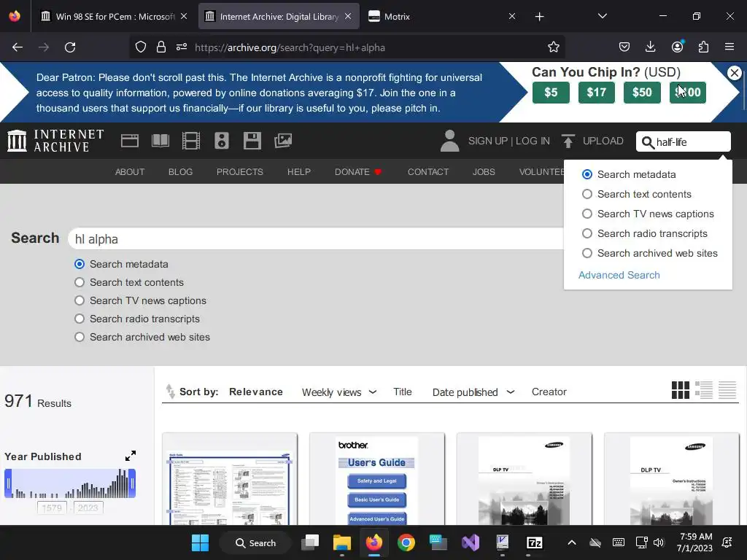Image resolution: width=747 pixels, height=560 pixels.
Task: Show hidden system tray icons
Action: [572, 542]
